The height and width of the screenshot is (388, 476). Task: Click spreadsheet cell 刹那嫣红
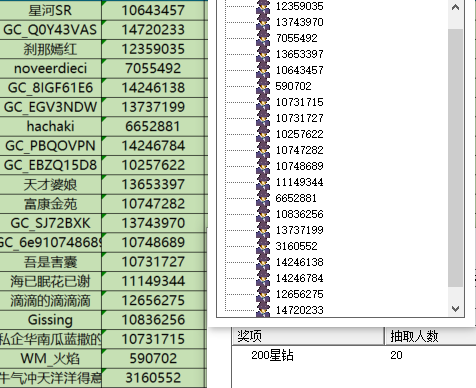click(x=50, y=49)
